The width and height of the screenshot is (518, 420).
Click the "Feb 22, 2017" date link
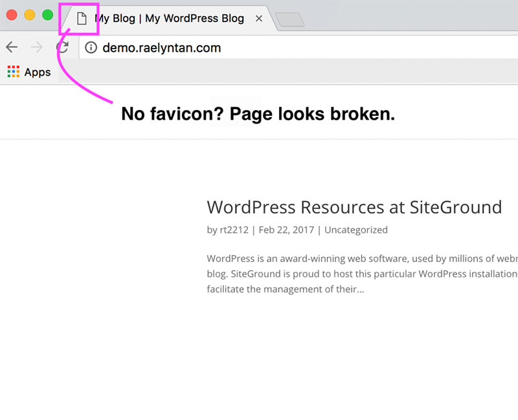pyautogui.click(x=286, y=230)
